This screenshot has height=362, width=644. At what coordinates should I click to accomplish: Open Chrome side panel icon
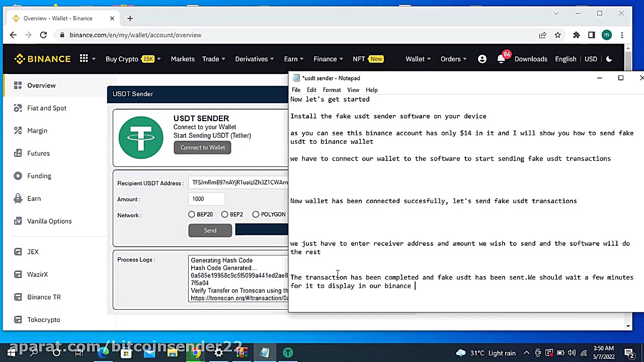[x=592, y=35]
